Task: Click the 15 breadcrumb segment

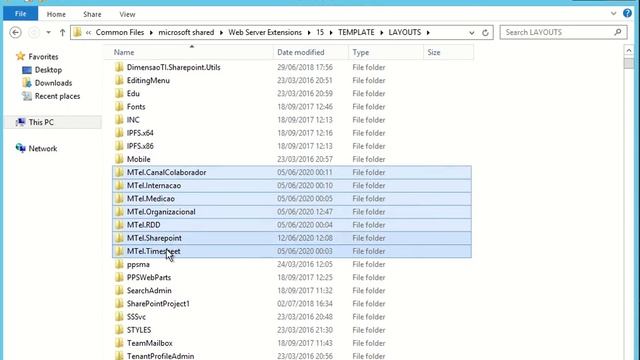Action: (320, 32)
